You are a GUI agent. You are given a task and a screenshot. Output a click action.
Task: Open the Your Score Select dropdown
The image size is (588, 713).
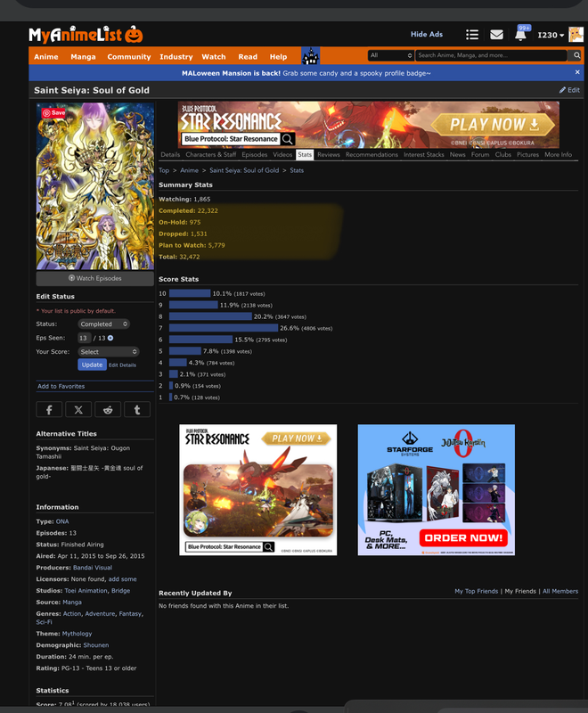108,352
